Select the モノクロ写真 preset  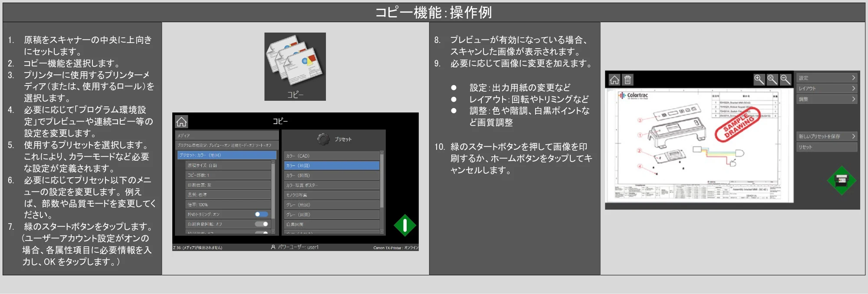pos(332,195)
